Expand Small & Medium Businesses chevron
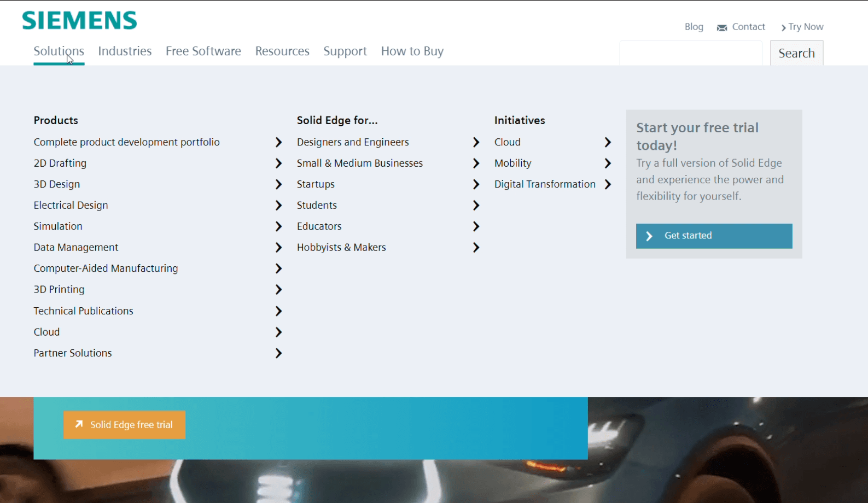This screenshot has width=868, height=503. [x=476, y=163]
